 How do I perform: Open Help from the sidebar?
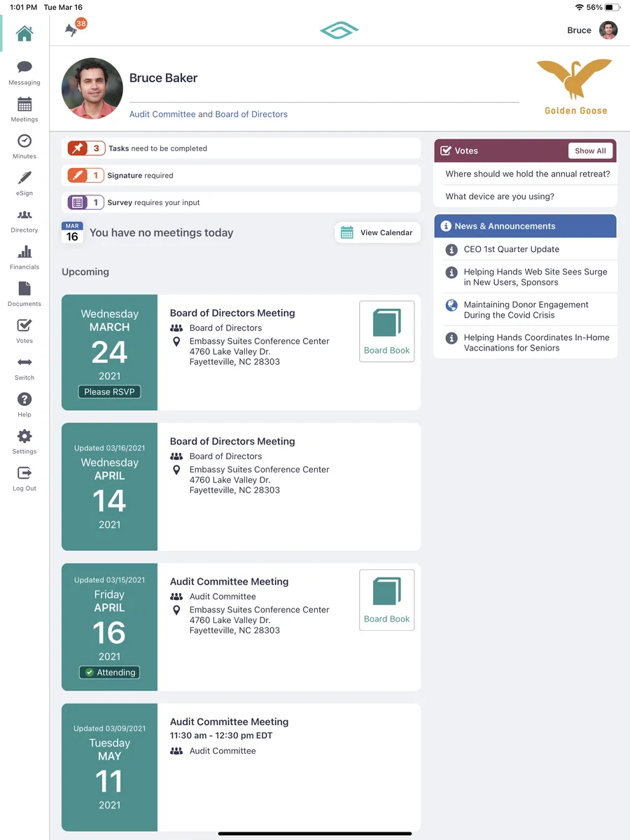point(24,405)
